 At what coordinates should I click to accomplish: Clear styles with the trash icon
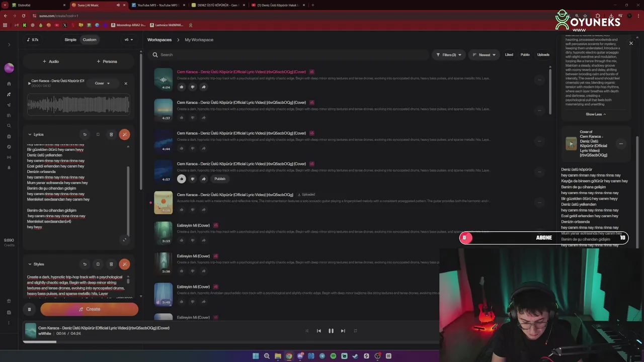click(111, 264)
